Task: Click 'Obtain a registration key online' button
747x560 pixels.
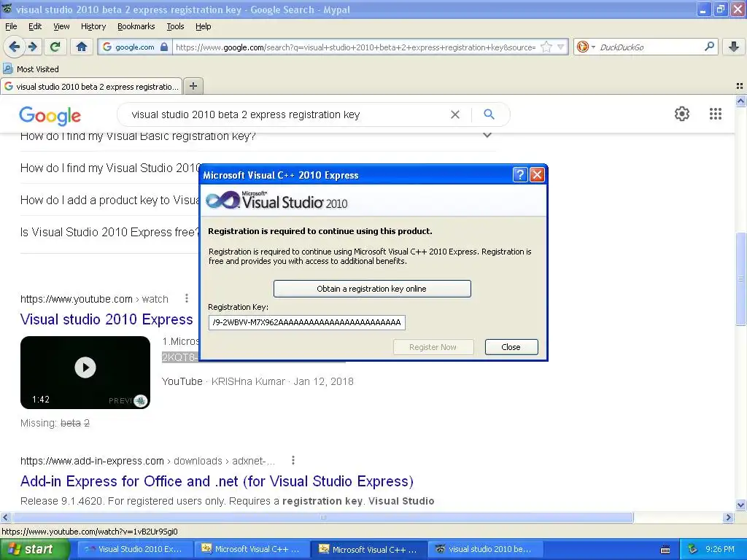Action: [x=372, y=289]
